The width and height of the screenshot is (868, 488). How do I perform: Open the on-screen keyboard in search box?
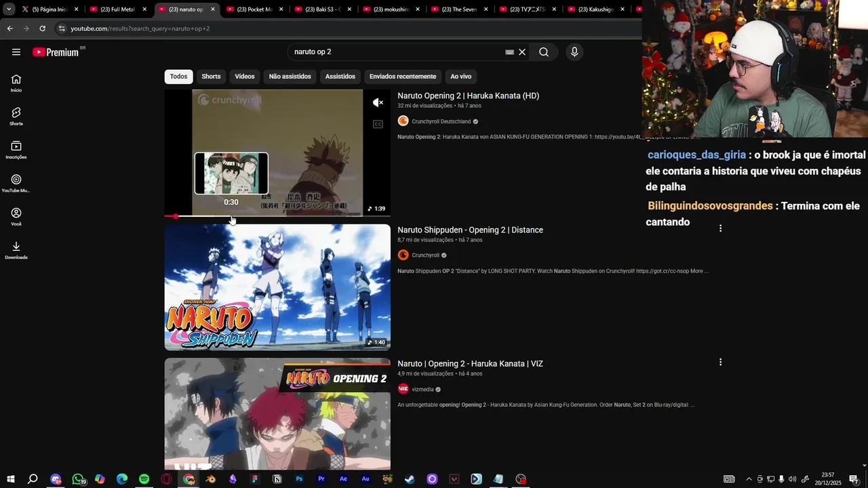tap(509, 52)
